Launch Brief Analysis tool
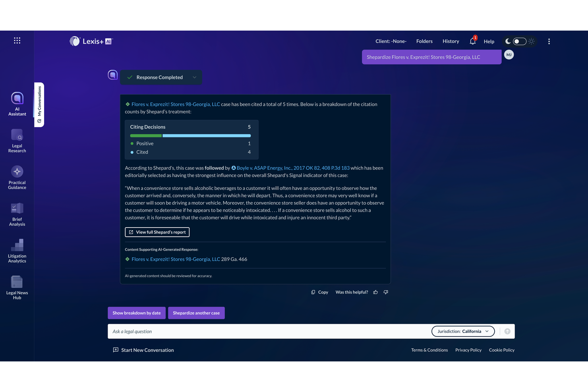 (x=17, y=213)
